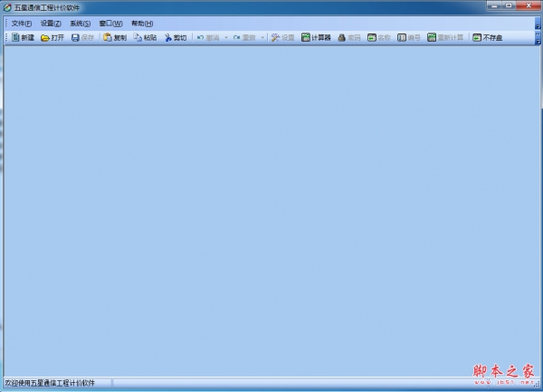Click status bar text 欢迎使用五星通信工程计价软件
Image resolution: width=543 pixels, height=392 pixels.
tap(50, 383)
